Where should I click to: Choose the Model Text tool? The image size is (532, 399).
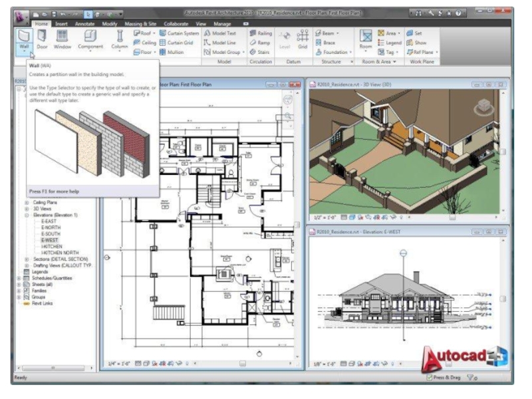(220, 33)
